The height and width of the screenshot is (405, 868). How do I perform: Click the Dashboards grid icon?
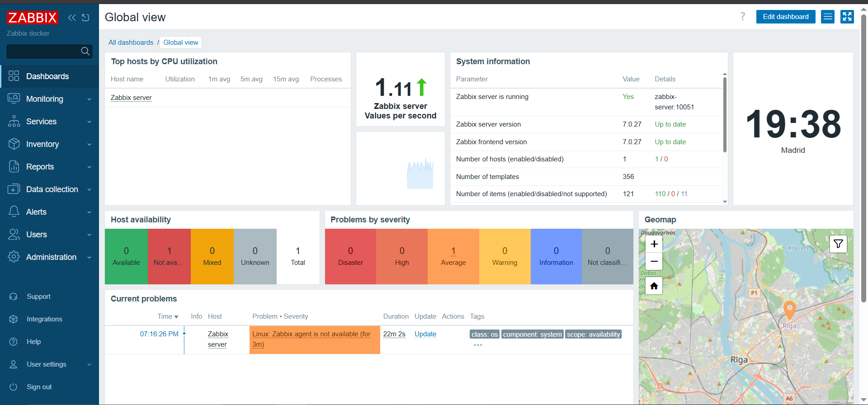point(14,76)
